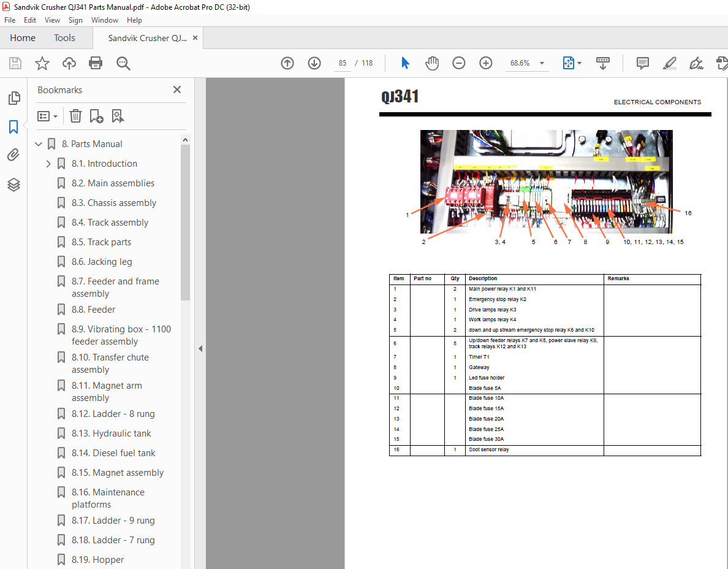Delete the selected bookmark

point(75,116)
